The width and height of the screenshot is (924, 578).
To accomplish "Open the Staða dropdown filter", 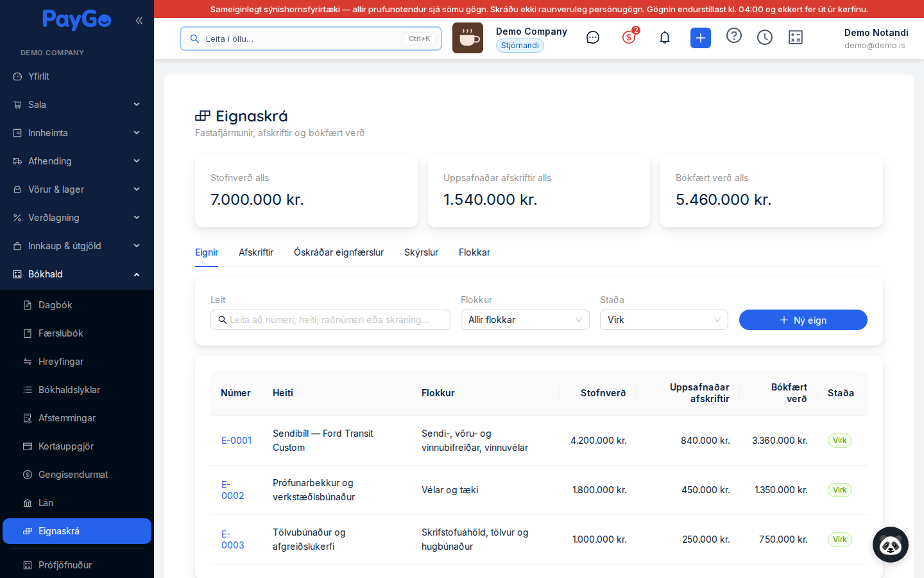I will (664, 320).
